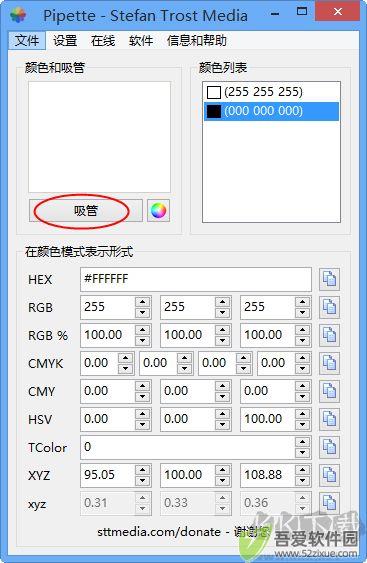Viewport: 367px width, 563px height.
Task: Copy the CMYK row values
Action: (329, 363)
